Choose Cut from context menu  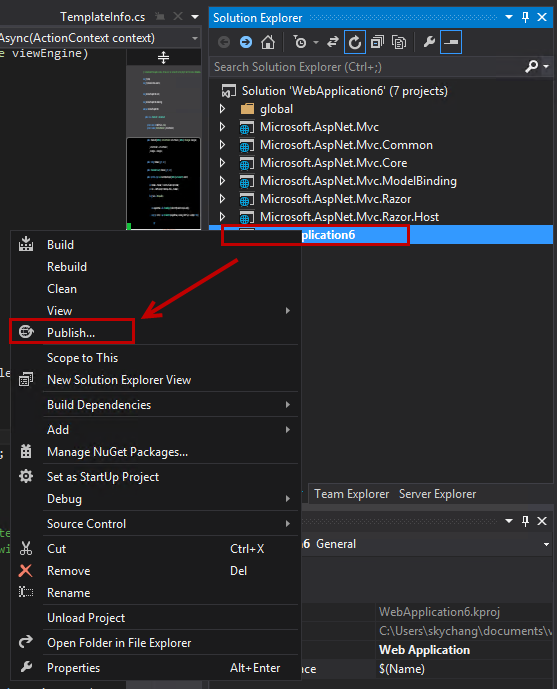pyautogui.click(x=156, y=549)
